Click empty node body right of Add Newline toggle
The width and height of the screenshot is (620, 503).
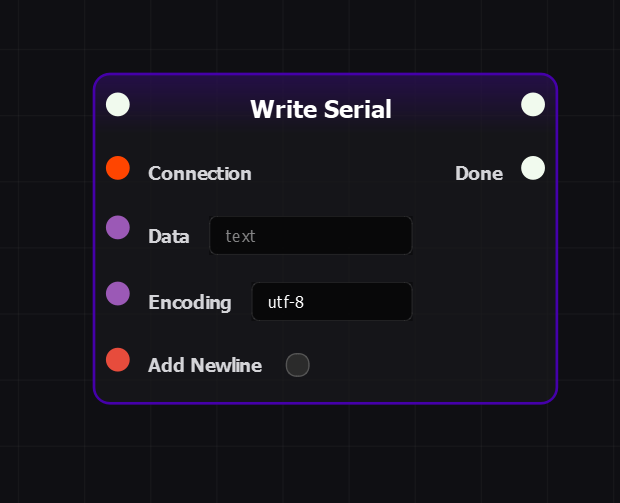pyautogui.click(x=430, y=365)
